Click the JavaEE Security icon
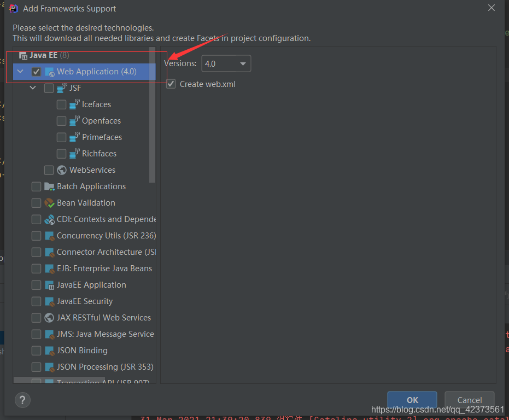The image size is (509, 420). point(49,302)
